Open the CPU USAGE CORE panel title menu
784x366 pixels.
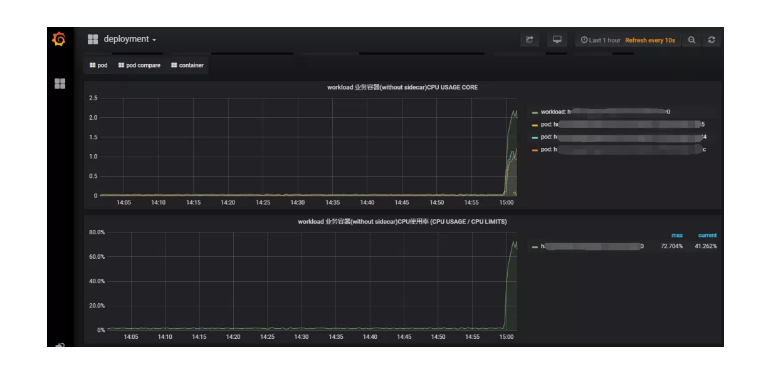(402, 87)
